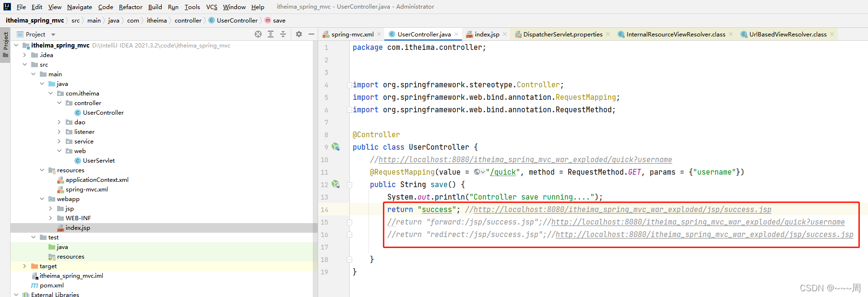Switch to the index.jsp editor tab
The width and height of the screenshot is (868, 297).
487,34
